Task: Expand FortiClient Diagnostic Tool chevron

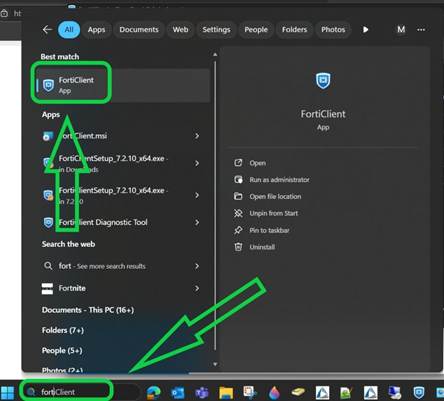Action: [x=197, y=222]
